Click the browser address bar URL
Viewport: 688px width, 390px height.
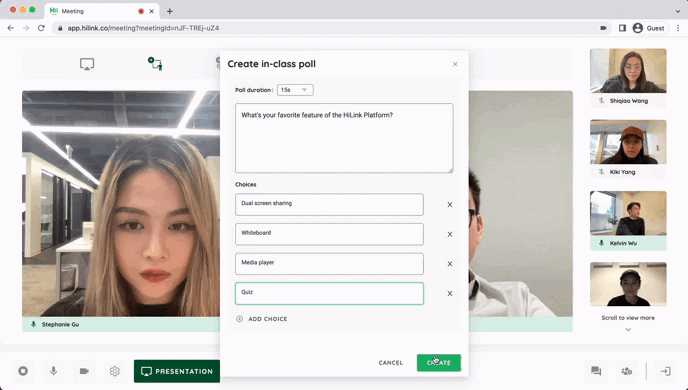click(143, 28)
